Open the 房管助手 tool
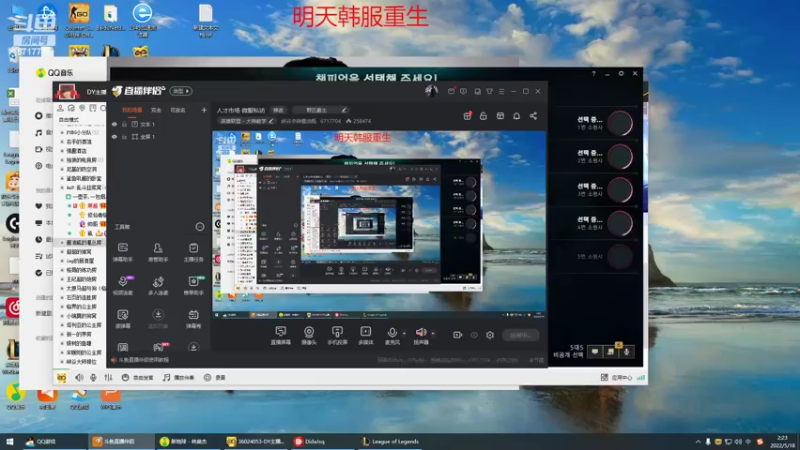800x450 pixels. click(x=158, y=252)
